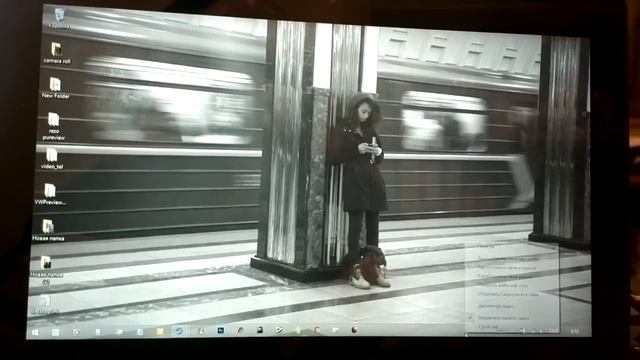
Task: Open the Корзина recycle bin icon
Action: point(60,18)
